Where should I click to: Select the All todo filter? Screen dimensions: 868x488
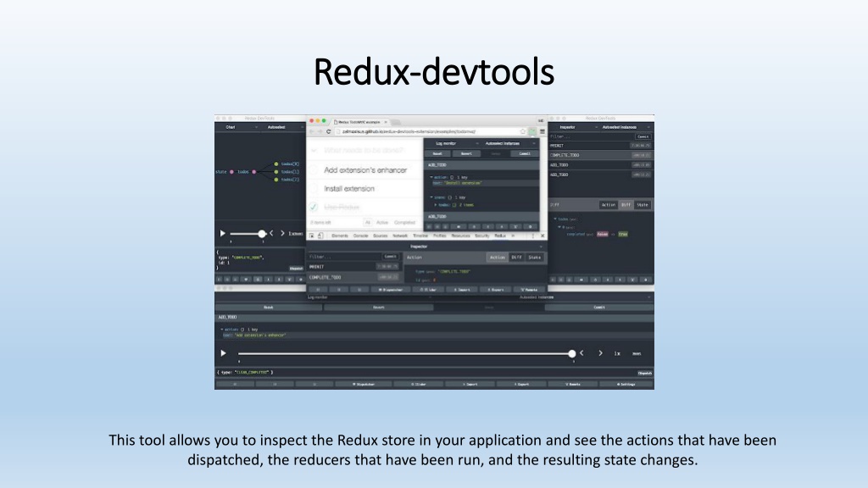click(x=368, y=223)
